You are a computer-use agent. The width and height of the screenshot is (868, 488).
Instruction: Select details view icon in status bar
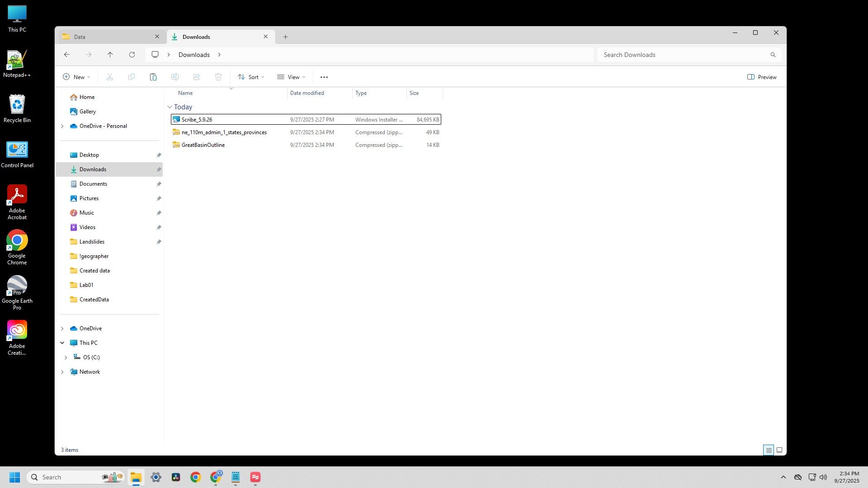tap(768, 450)
